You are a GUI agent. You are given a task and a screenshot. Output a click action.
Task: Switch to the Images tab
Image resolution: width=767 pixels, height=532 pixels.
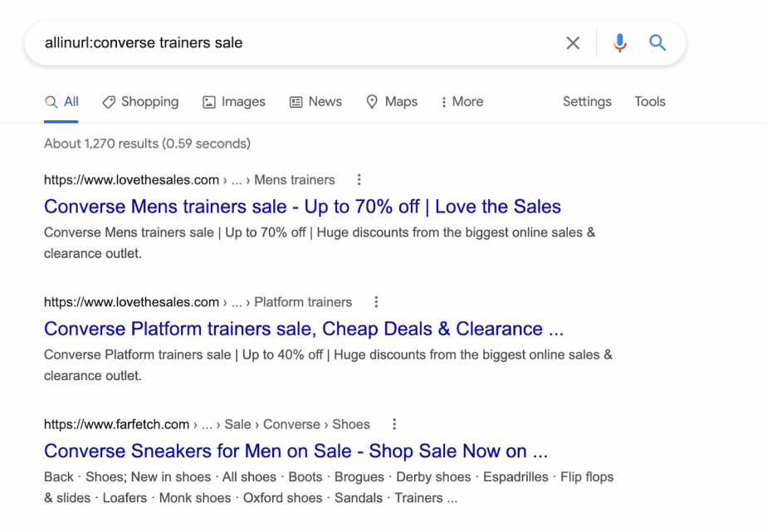234,102
